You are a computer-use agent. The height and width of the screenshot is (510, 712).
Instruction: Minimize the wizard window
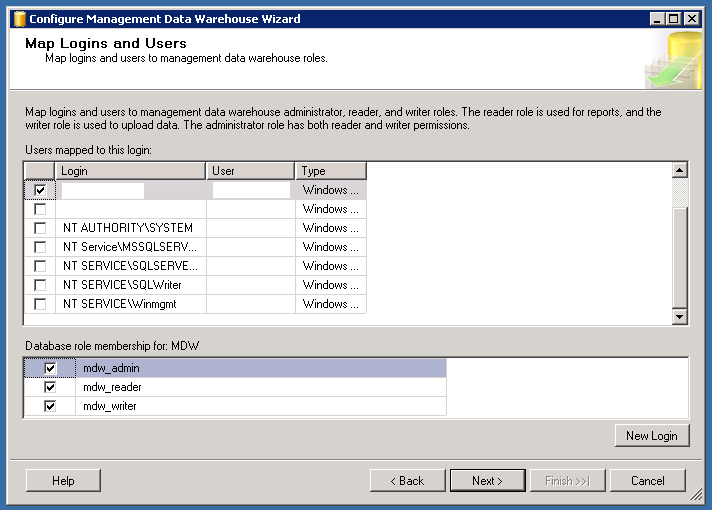tap(657, 19)
